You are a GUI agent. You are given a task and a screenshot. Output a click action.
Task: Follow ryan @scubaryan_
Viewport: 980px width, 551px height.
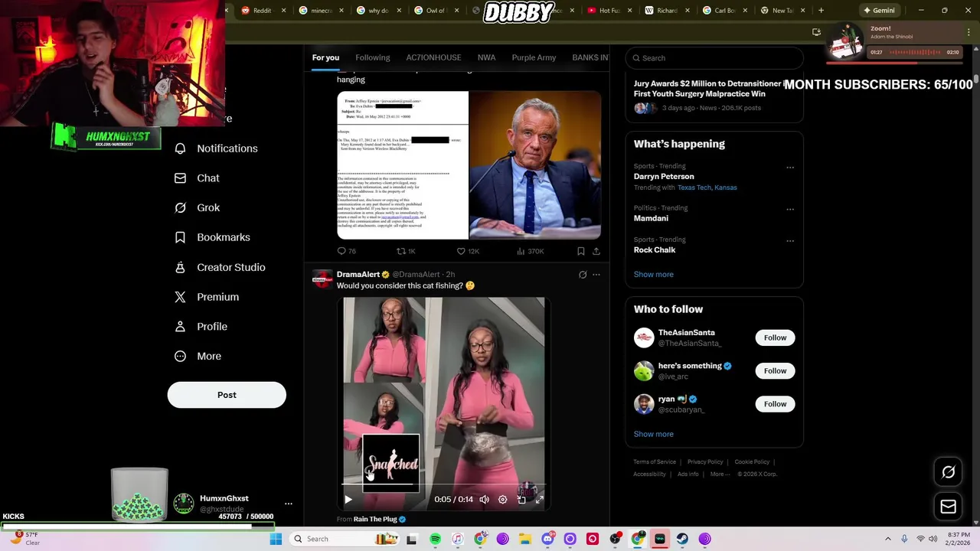pyautogui.click(x=775, y=404)
